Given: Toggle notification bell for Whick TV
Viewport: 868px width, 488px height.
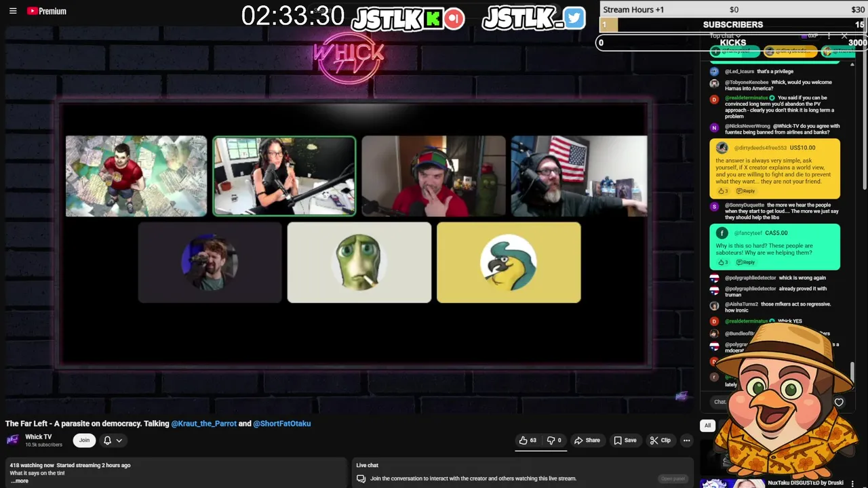Looking at the screenshot, I should click(x=107, y=441).
